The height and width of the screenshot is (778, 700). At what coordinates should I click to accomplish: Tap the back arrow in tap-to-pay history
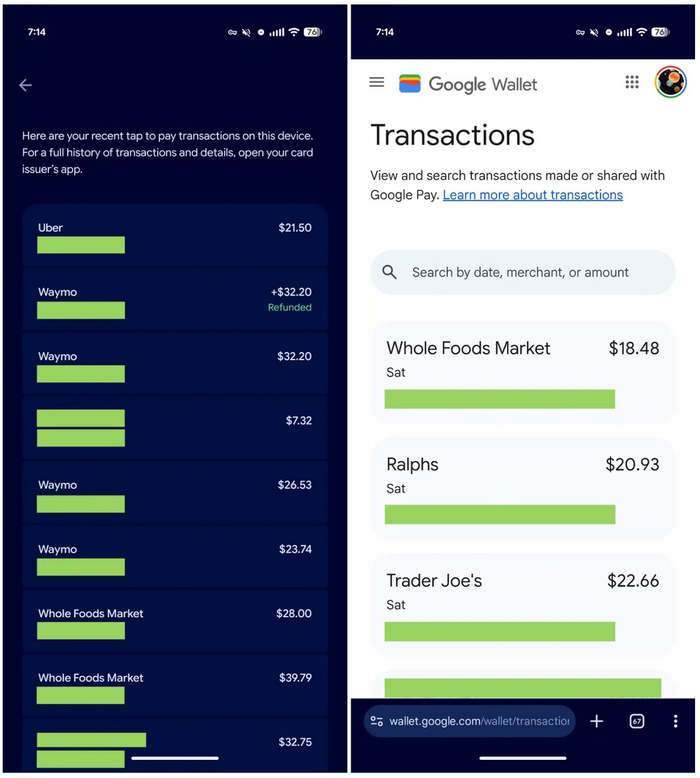(26, 85)
